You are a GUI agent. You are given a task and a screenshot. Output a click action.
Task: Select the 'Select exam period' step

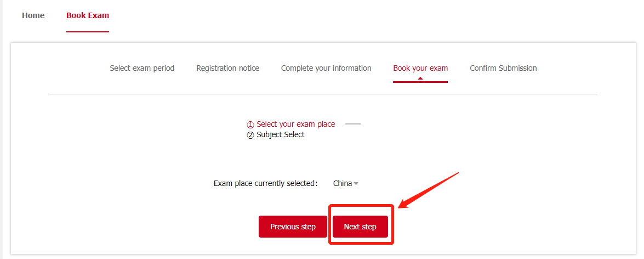(x=142, y=68)
